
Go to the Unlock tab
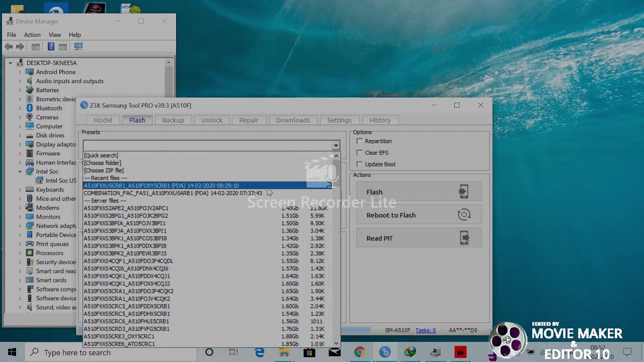(212, 120)
